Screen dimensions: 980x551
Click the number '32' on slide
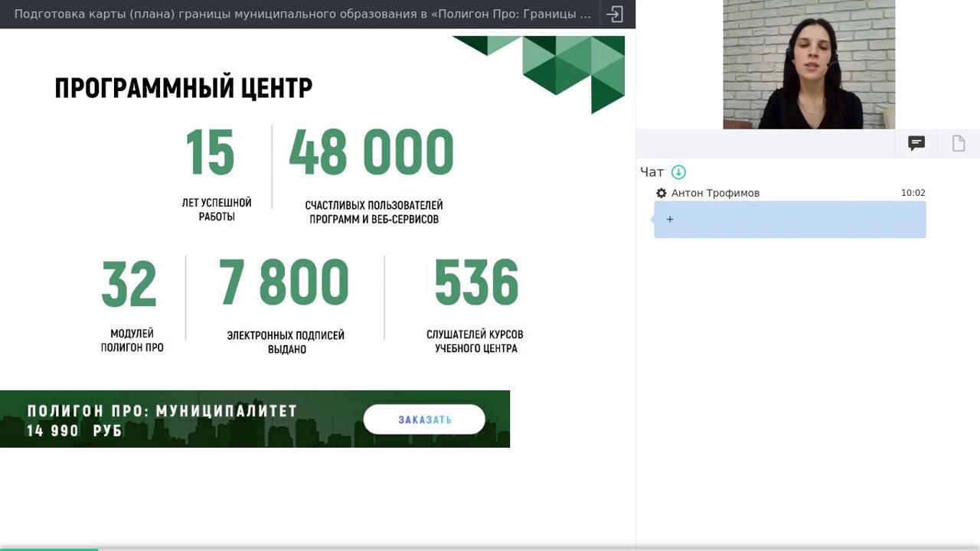point(129,283)
